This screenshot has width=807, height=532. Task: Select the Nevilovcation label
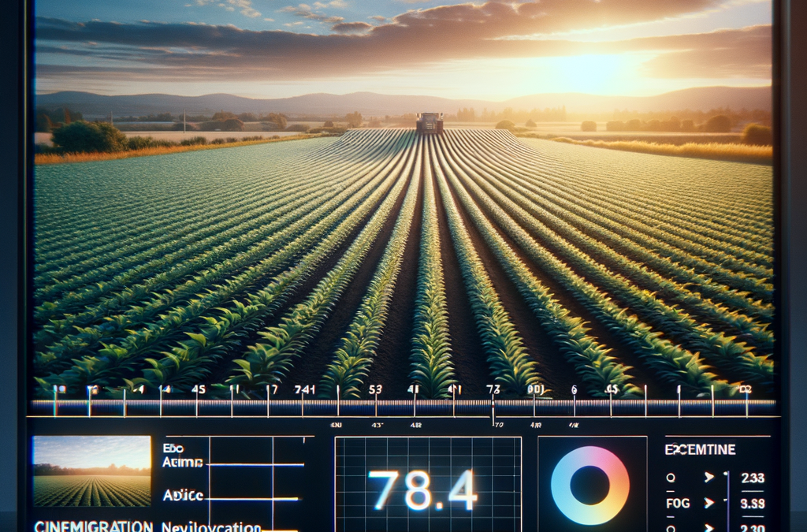(211, 526)
